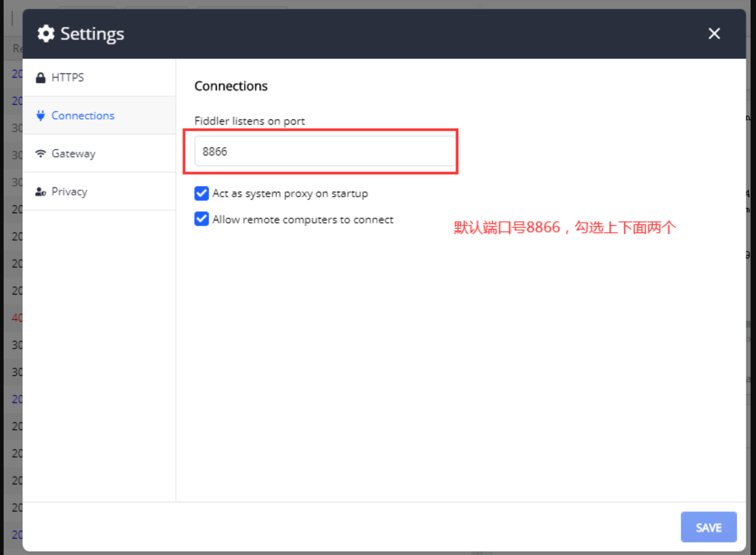Click the Privacy user-lock icon
The height and width of the screenshot is (555, 756).
pos(40,192)
